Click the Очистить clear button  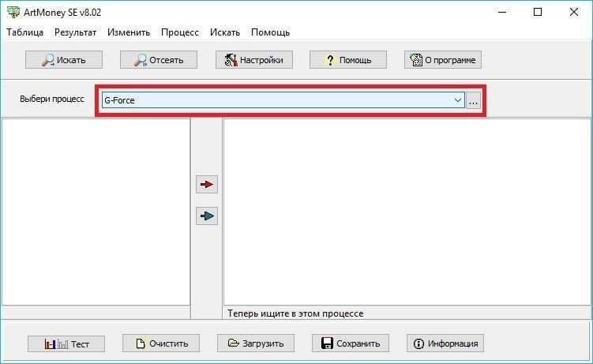[x=161, y=343]
